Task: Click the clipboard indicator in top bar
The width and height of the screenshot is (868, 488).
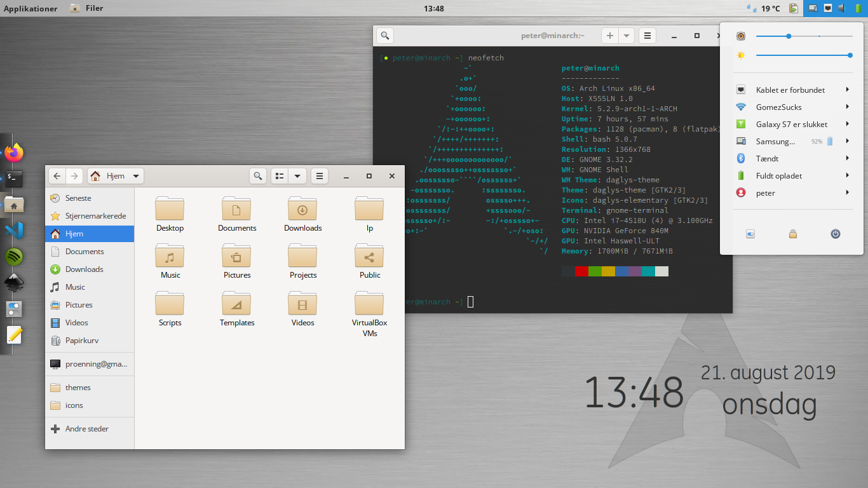Action: coord(794,8)
